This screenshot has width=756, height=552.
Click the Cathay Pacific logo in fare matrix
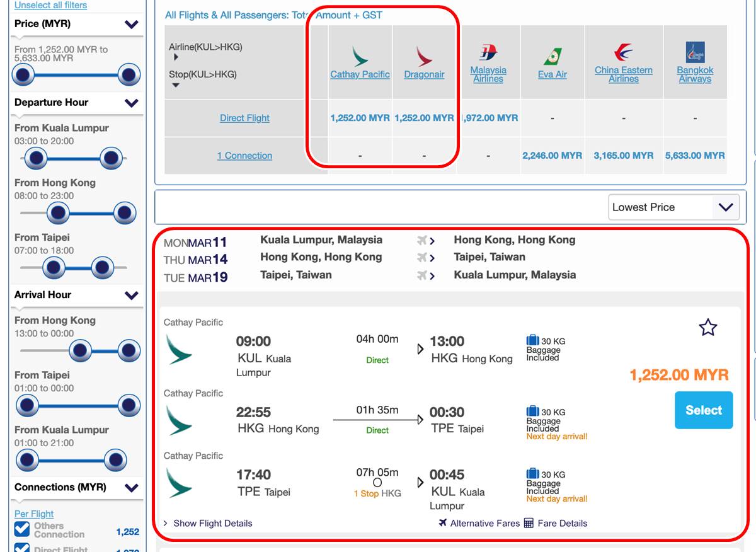360,56
